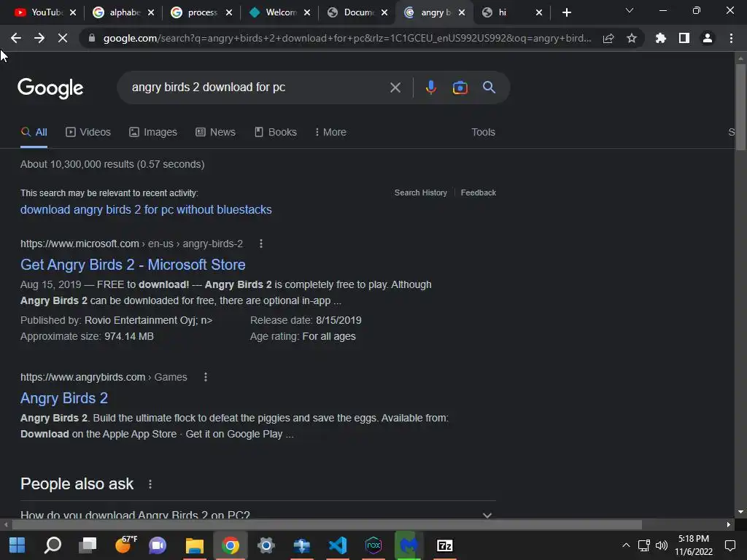Open the clock showing 5:18 PM

tap(694, 545)
